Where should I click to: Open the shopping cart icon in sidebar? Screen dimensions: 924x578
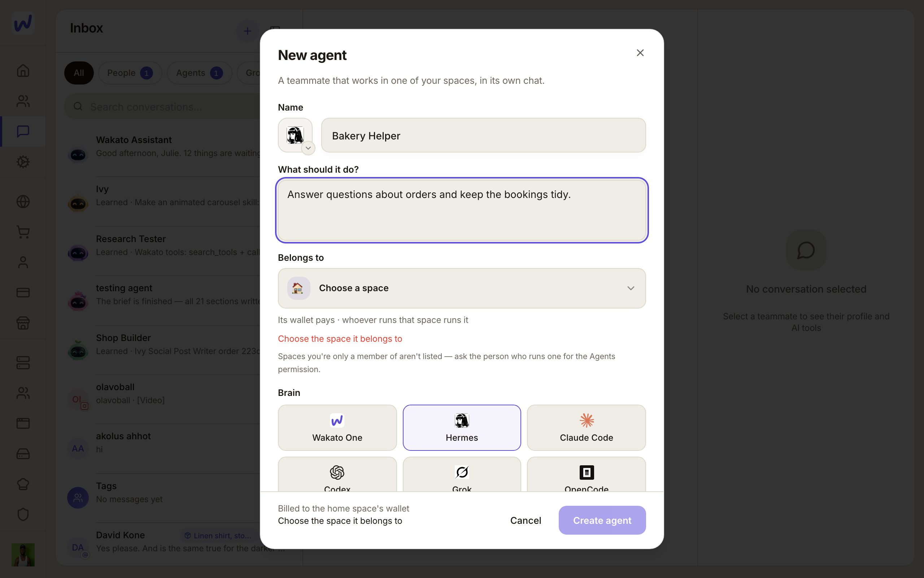(x=23, y=232)
